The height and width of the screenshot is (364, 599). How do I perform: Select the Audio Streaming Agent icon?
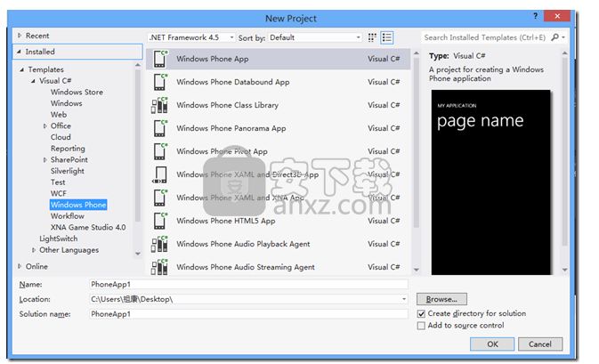[159, 267]
